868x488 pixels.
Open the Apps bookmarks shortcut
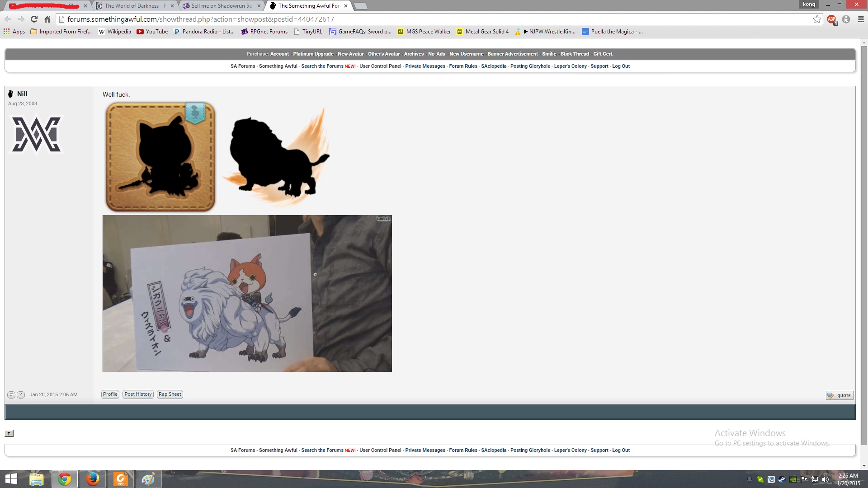point(14,32)
